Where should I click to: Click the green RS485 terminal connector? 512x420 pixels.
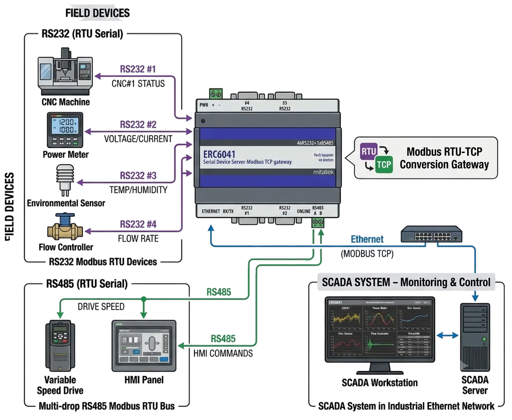pyautogui.click(x=318, y=222)
